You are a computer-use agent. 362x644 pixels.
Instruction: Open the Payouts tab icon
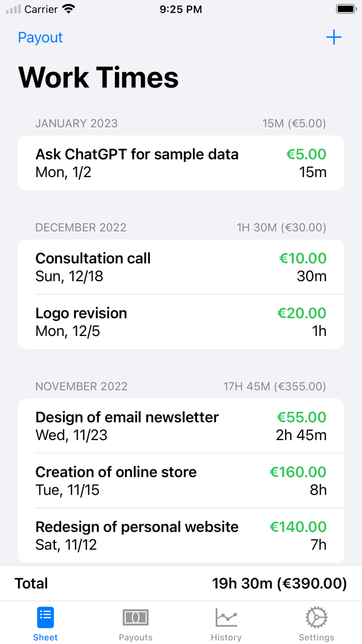point(135,617)
